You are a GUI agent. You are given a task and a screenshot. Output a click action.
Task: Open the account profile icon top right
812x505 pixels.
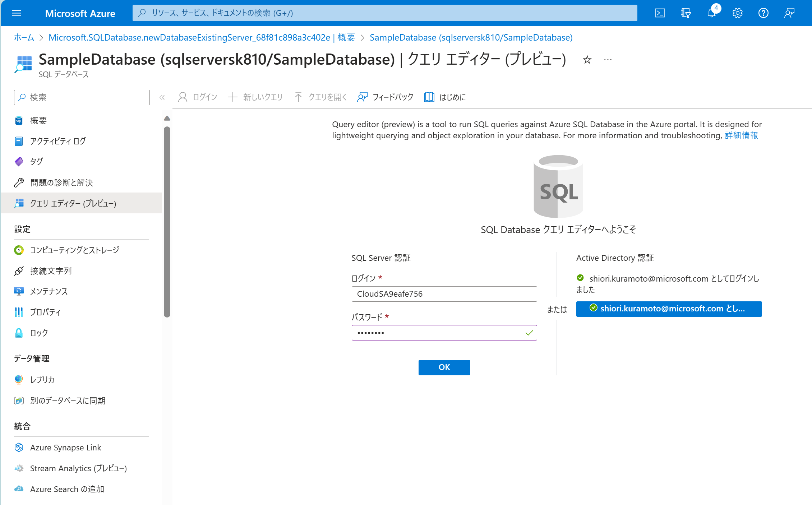(x=789, y=13)
